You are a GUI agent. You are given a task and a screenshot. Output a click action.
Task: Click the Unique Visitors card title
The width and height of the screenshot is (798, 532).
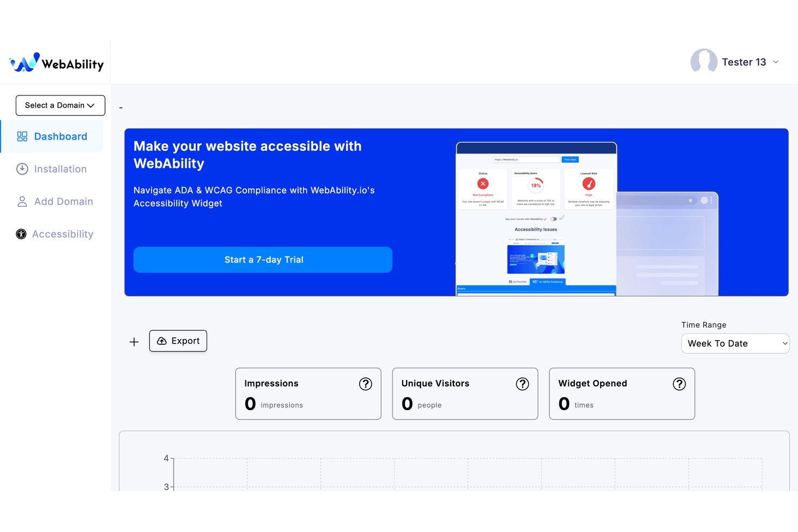pos(435,383)
